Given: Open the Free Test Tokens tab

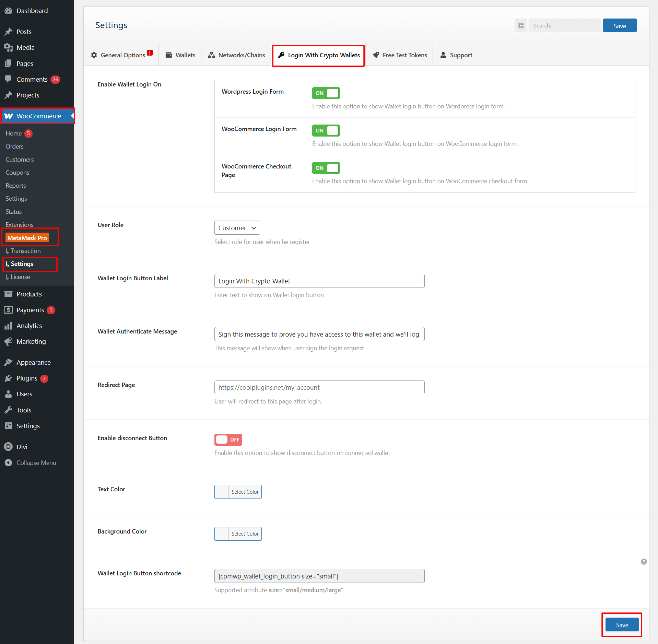Looking at the screenshot, I should point(400,55).
